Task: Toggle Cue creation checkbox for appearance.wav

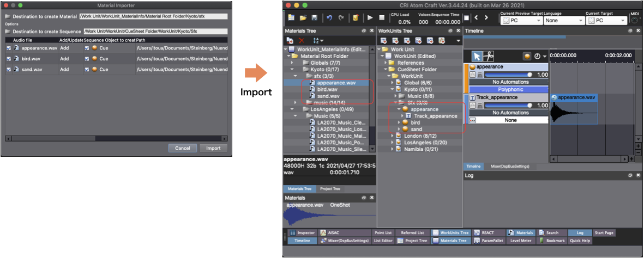Action: pos(87,48)
